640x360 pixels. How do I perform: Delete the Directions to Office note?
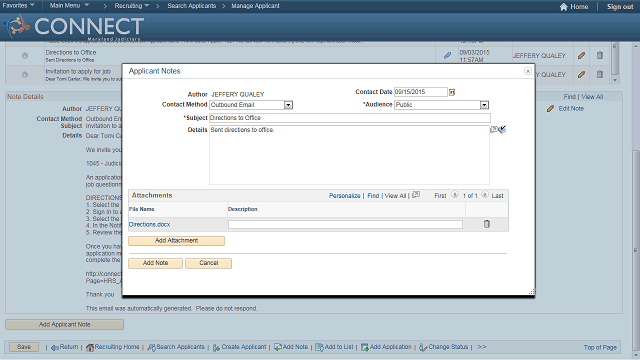(x=600, y=55)
